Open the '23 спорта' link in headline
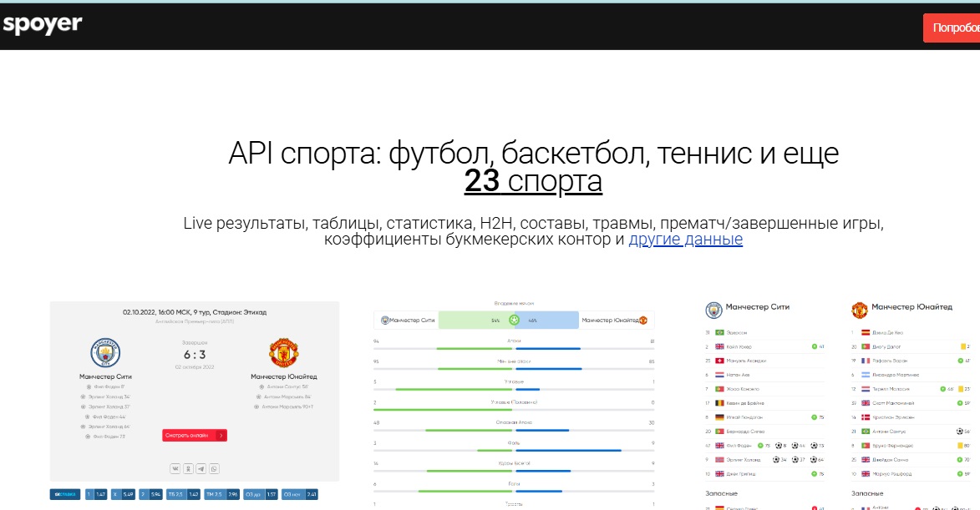 (x=533, y=181)
